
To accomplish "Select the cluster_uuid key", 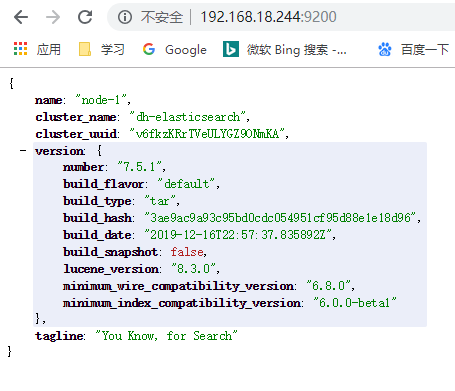I will [x=76, y=134].
